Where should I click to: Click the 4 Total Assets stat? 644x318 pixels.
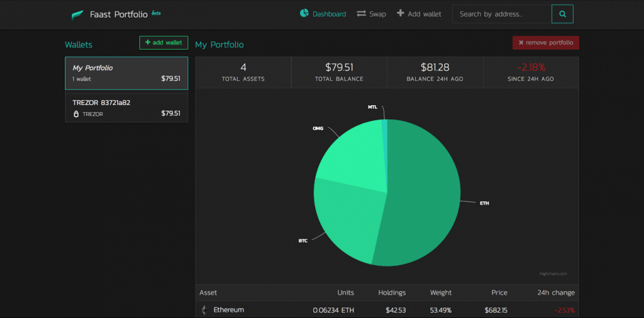pos(243,72)
